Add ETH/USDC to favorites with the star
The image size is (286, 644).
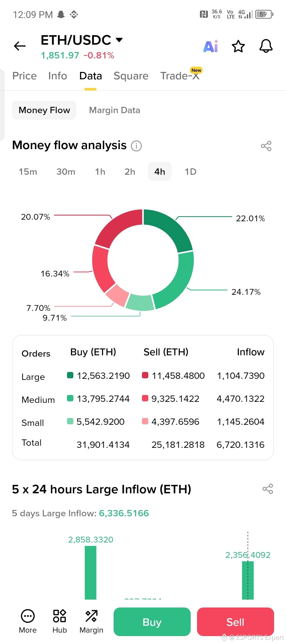238,46
